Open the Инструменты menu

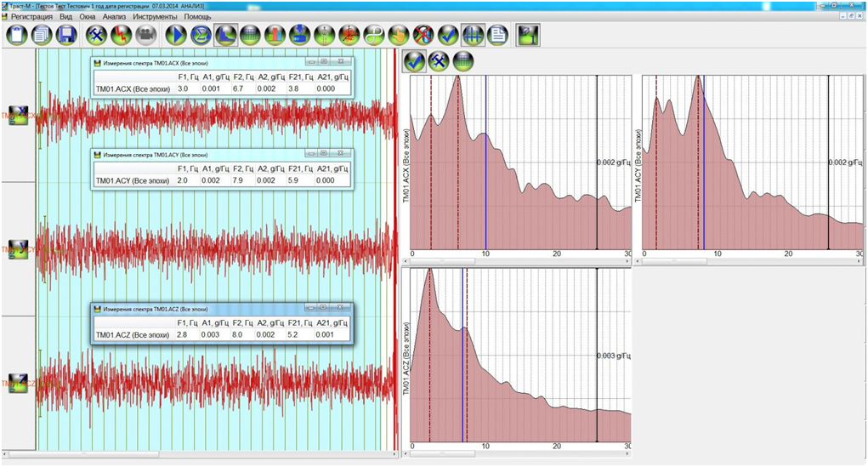pyautogui.click(x=155, y=16)
